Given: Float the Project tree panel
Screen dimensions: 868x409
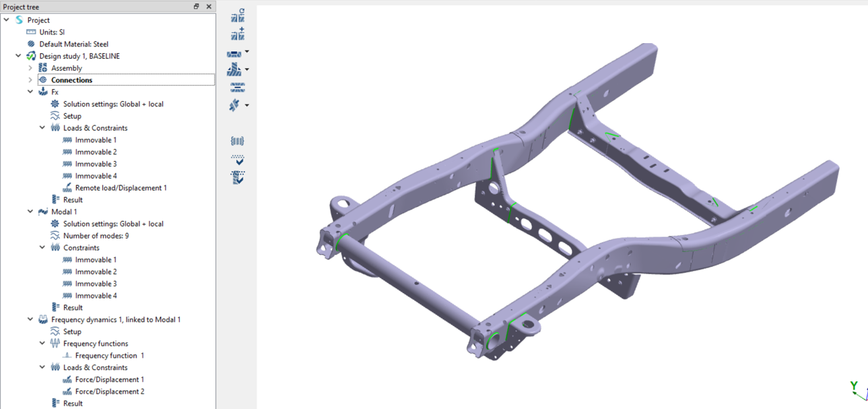Looking at the screenshot, I should tap(197, 6).
